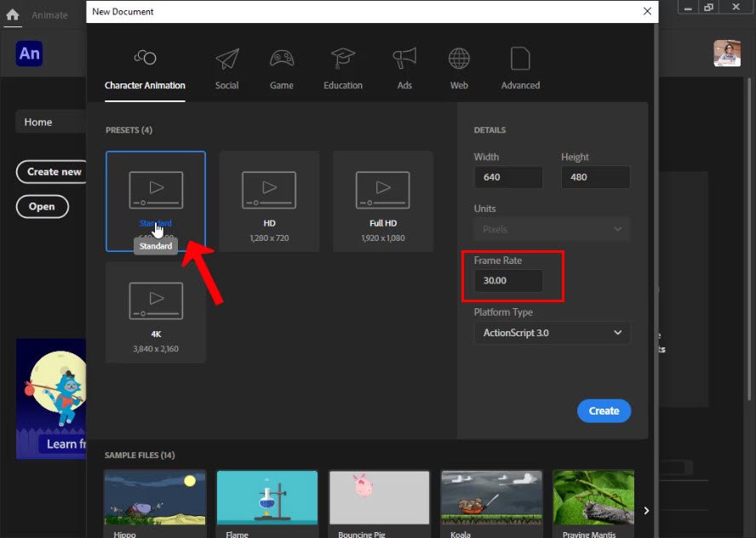Image resolution: width=756 pixels, height=538 pixels.
Task: Select the Home item in sidebar
Action: (x=50, y=122)
